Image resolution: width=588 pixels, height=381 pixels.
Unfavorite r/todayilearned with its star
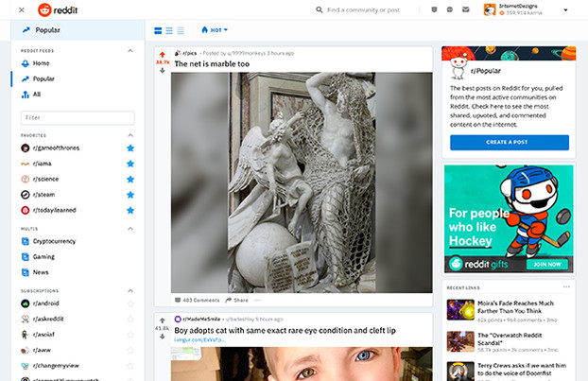130,210
